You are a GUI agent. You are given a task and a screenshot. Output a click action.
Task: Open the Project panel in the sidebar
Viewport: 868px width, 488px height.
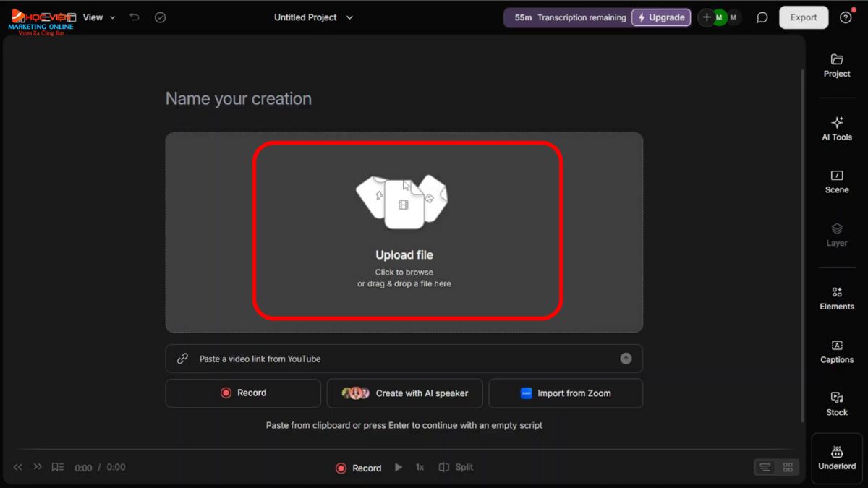point(837,66)
